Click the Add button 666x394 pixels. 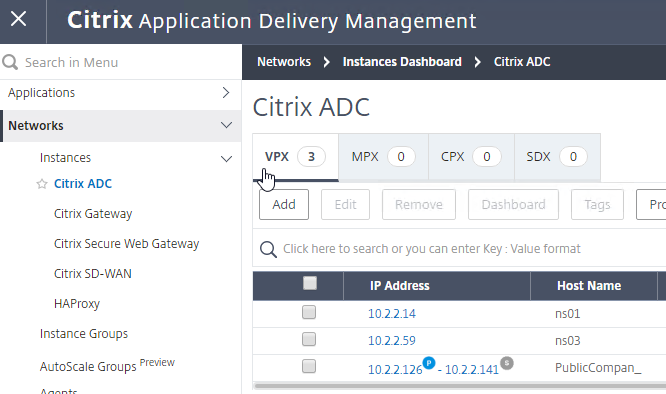point(284,205)
